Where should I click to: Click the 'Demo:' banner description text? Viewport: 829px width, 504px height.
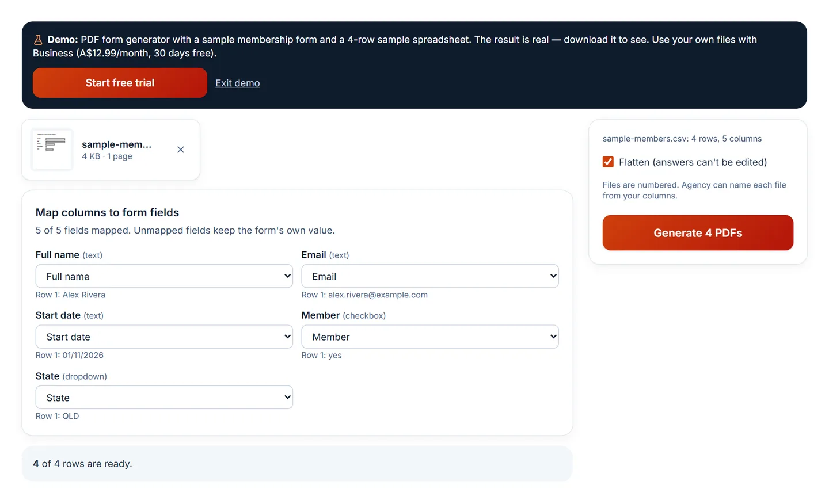point(395,46)
